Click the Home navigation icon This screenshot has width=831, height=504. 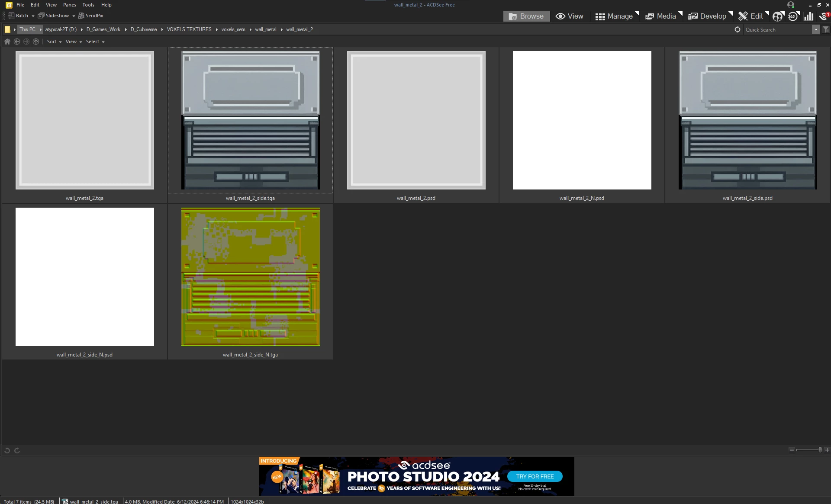click(7, 42)
